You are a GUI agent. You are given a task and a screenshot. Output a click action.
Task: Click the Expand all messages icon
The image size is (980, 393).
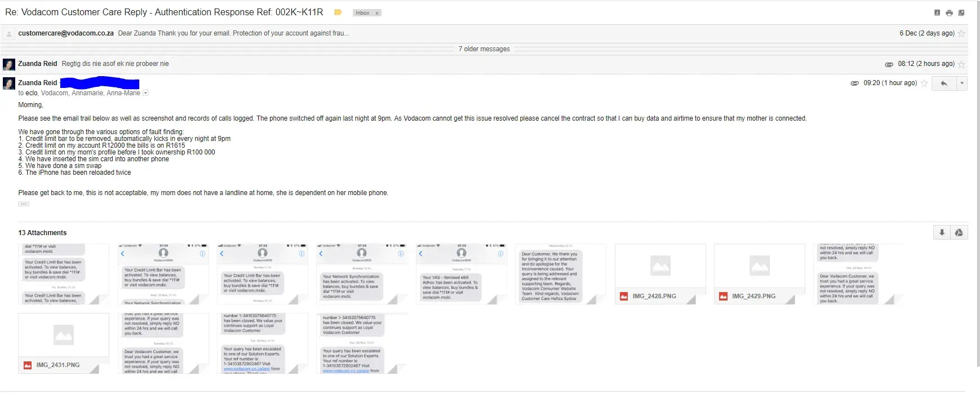[x=937, y=12]
